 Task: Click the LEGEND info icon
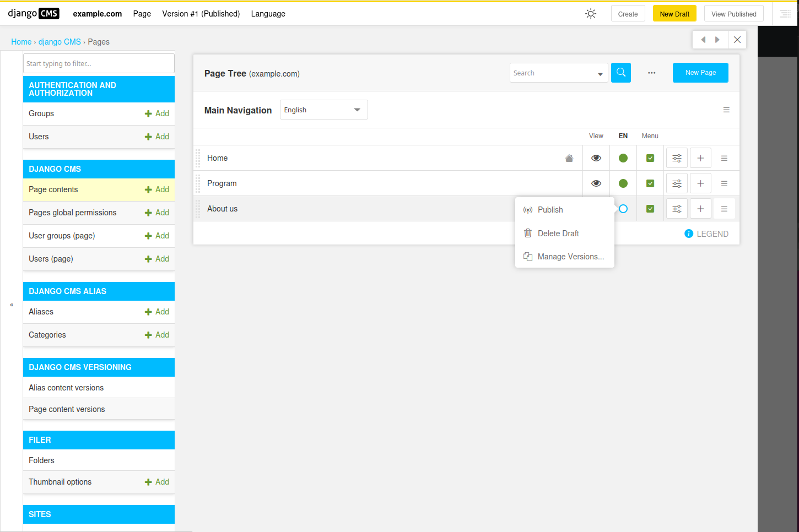tap(689, 234)
